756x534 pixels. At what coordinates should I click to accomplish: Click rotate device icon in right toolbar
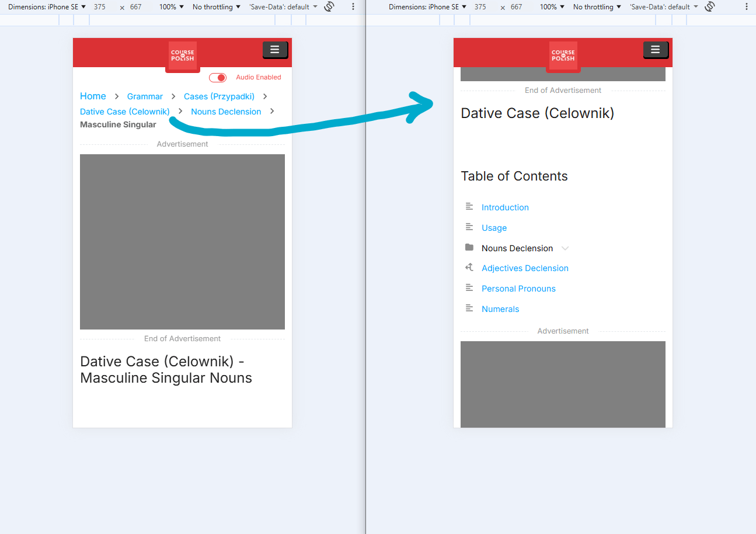coord(710,7)
